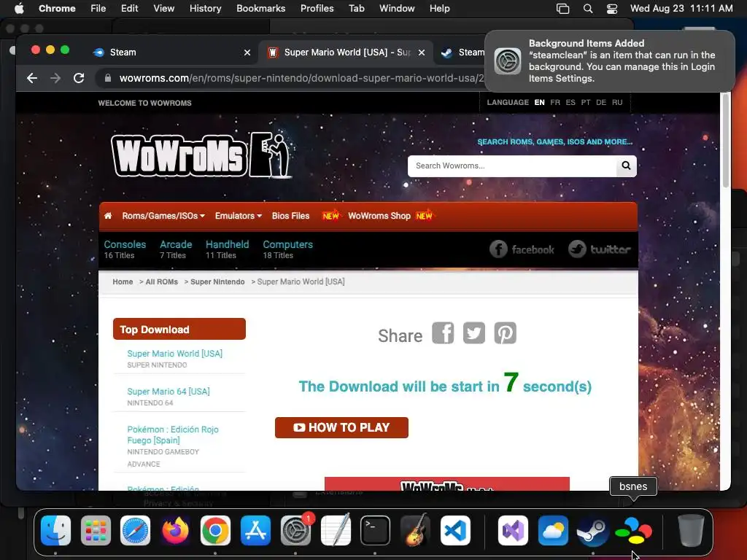This screenshot has height=560, width=747.
Task: Open Steam from the dock
Action: (593, 531)
